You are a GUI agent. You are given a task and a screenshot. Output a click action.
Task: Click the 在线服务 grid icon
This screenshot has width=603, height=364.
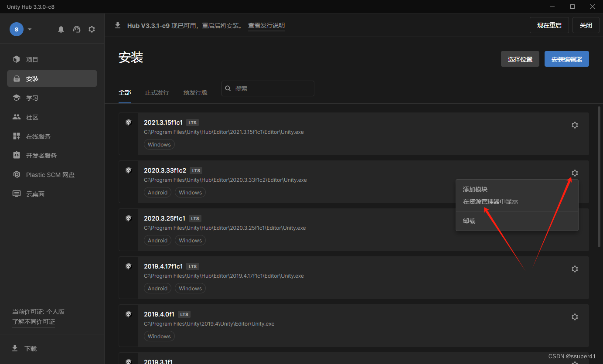click(17, 136)
